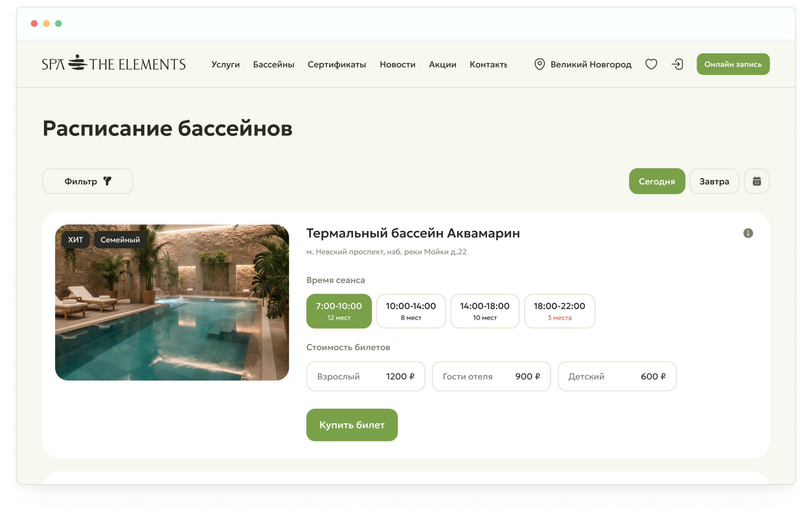Choose the 10:00-14:00 time slot
Viewport: 812px width, 517px height.
click(411, 311)
